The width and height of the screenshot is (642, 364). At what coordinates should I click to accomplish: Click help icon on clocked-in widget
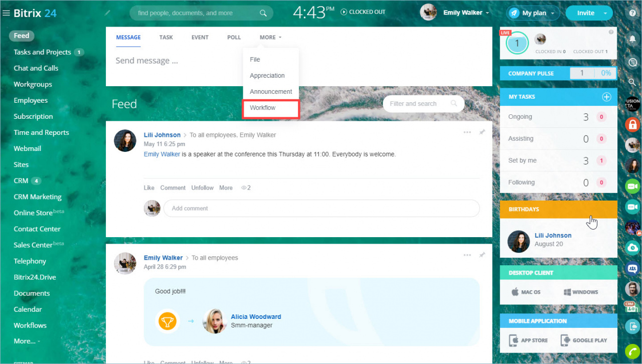click(611, 32)
